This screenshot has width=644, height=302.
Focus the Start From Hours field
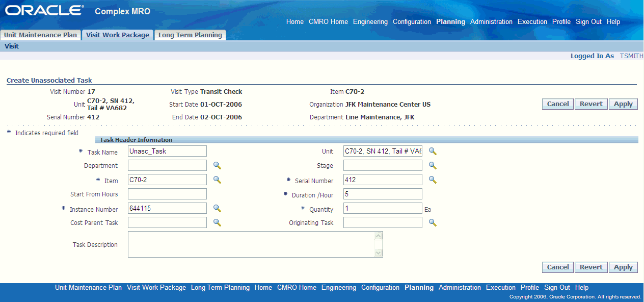167,194
